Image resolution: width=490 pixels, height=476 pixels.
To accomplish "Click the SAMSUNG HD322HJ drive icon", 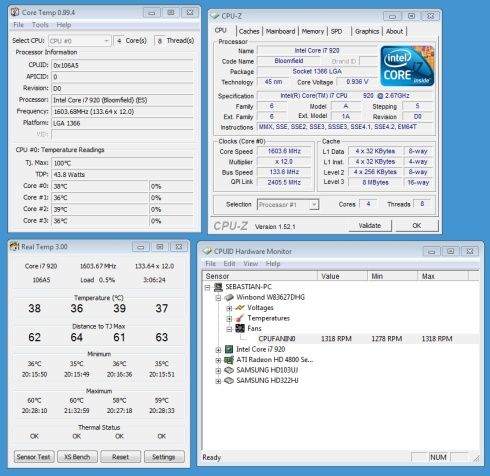I will 229,380.
